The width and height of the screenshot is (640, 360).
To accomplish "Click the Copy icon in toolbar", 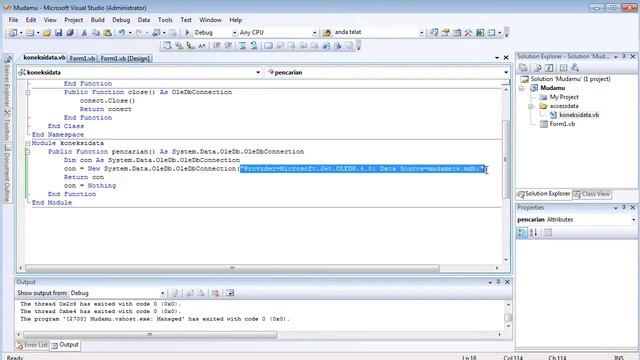I will [96, 32].
